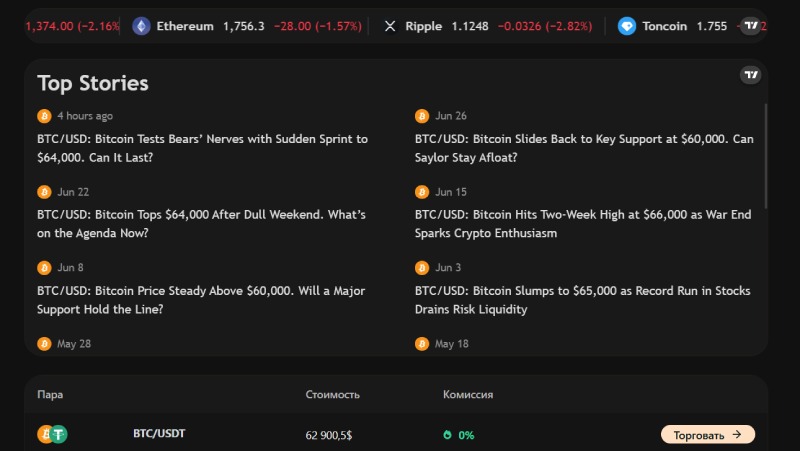Click the 'Торговать' trade button

pos(708,435)
